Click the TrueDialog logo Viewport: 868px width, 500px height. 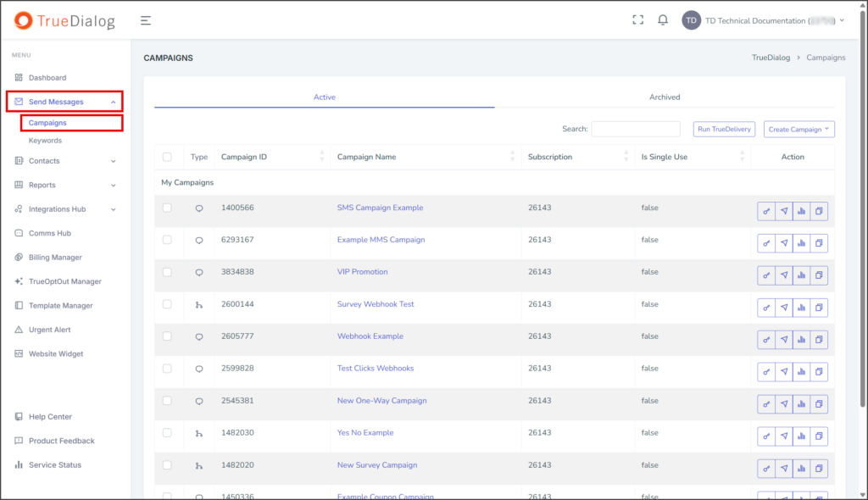[64, 20]
